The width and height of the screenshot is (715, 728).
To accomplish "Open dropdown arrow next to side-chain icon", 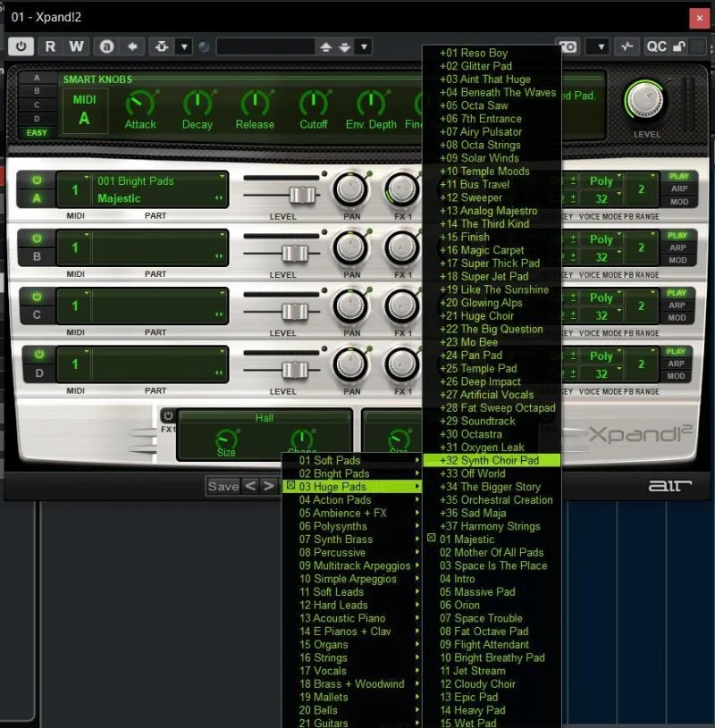I will pos(184,46).
